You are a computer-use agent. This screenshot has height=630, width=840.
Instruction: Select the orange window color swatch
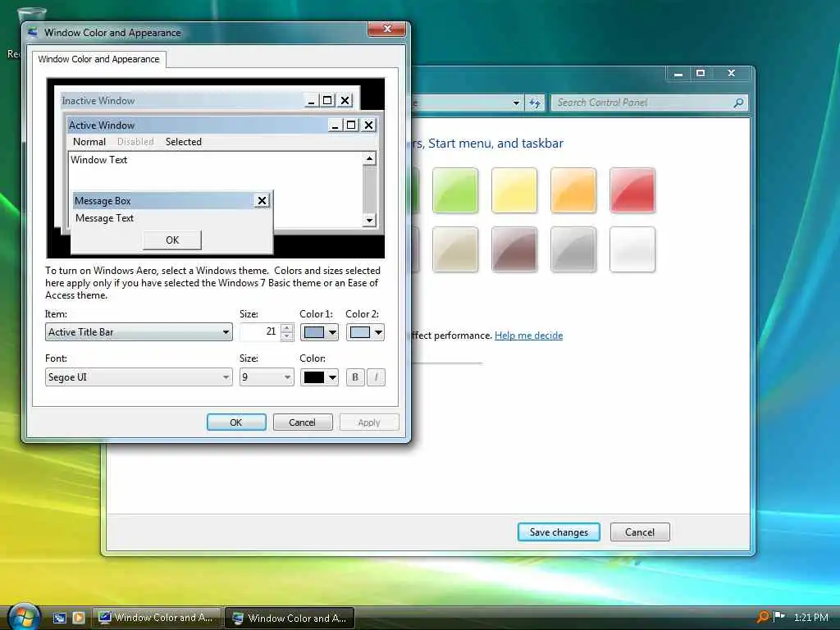[573, 190]
